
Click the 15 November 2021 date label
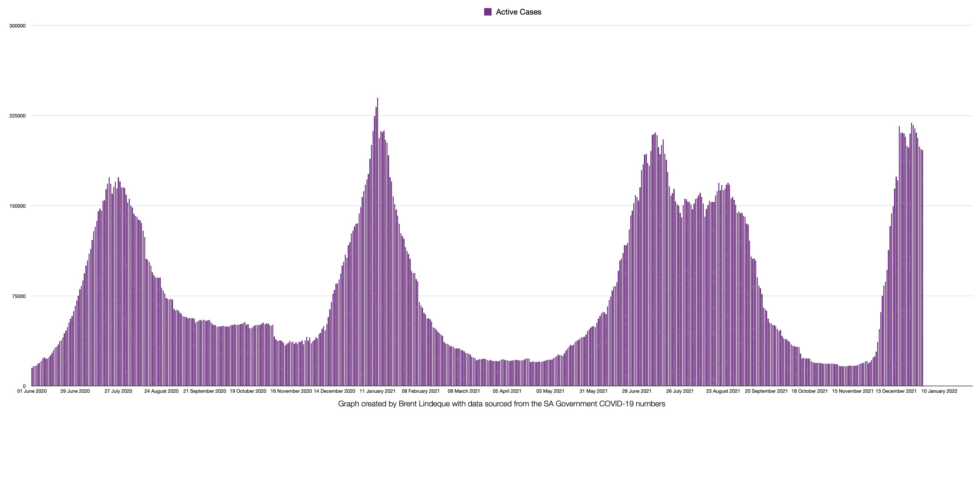tap(853, 391)
